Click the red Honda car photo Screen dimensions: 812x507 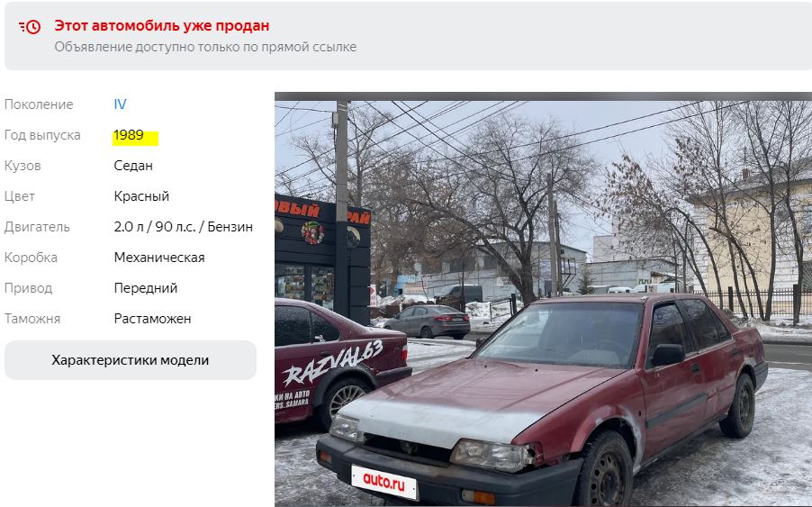point(543,299)
